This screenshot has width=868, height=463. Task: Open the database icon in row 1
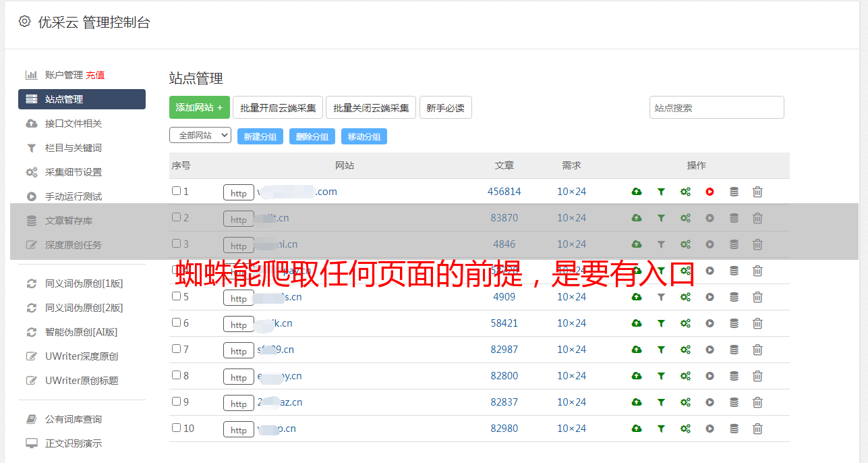[x=734, y=192]
